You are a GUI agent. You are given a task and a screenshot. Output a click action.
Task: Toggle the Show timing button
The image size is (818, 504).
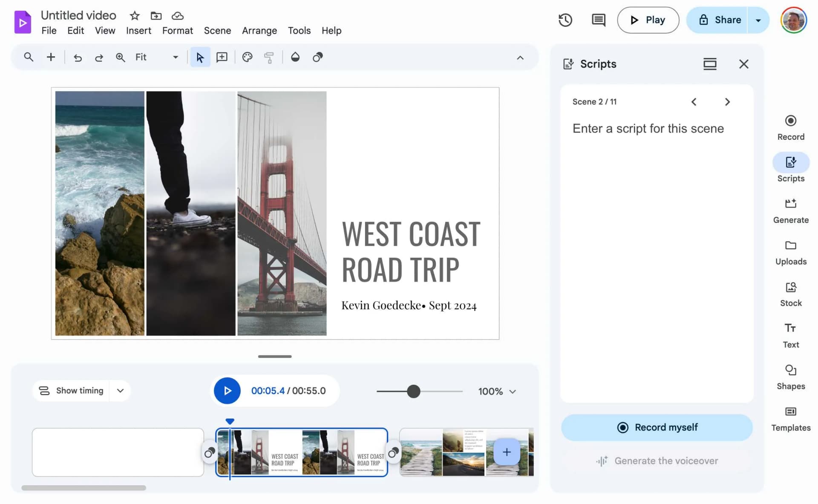pyautogui.click(x=71, y=391)
